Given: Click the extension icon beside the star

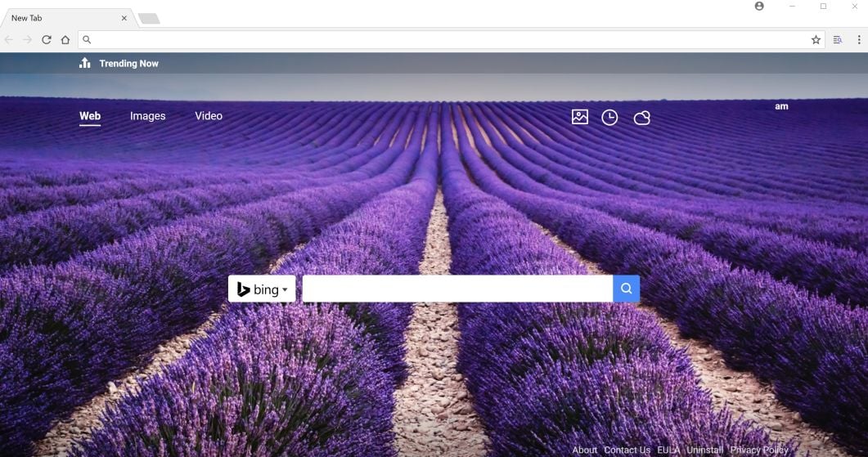Looking at the screenshot, I should [x=838, y=39].
